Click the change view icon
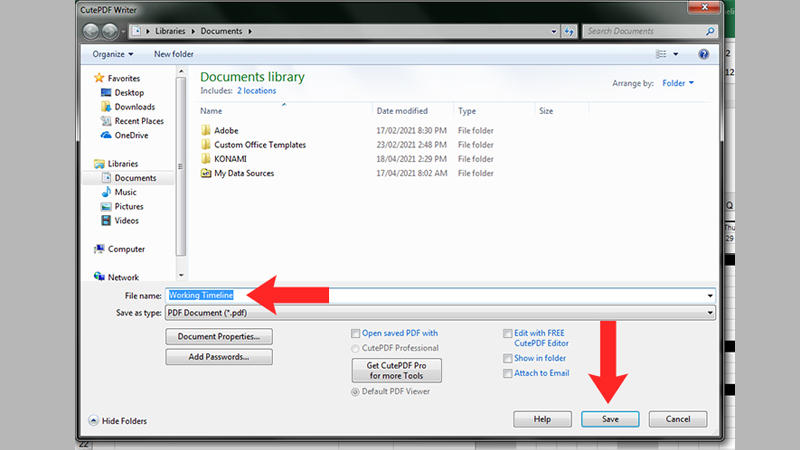 coord(661,53)
